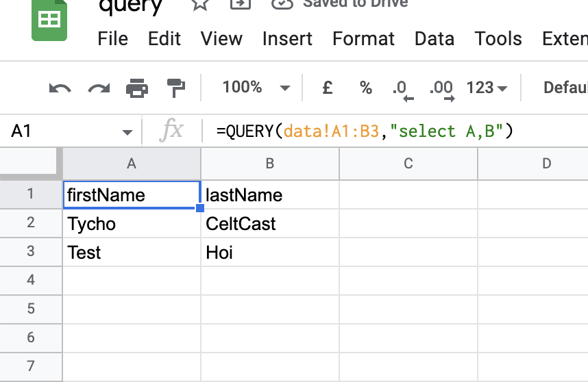Select row 4 header
The width and height of the screenshot is (588, 382).
click(31, 281)
